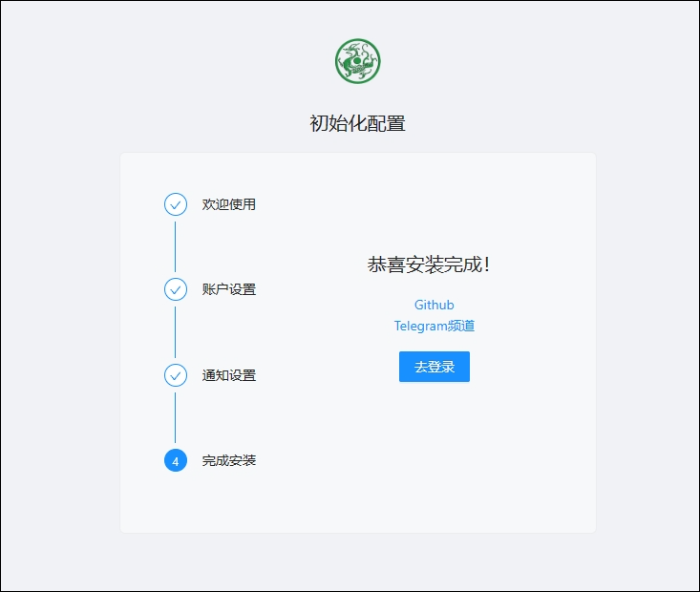The image size is (700, 592).
Task: Click empty card space beneath the 去登录 button
Action: click(435, 449)
